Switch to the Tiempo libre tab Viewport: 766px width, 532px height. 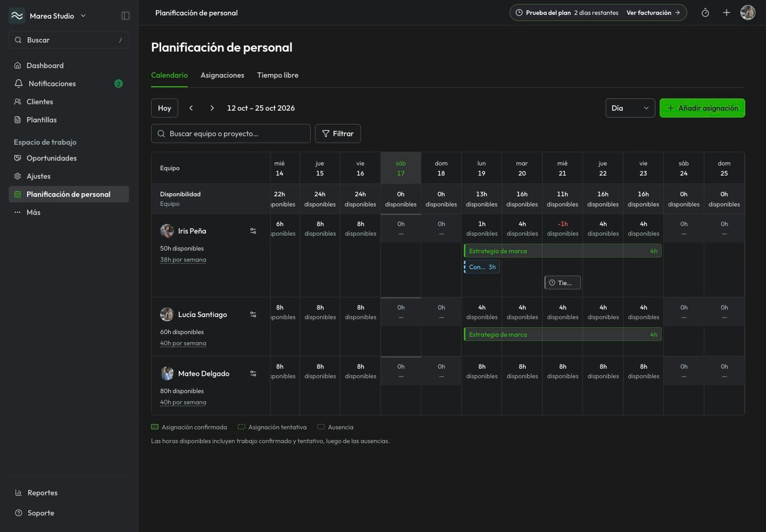(278, 76)
